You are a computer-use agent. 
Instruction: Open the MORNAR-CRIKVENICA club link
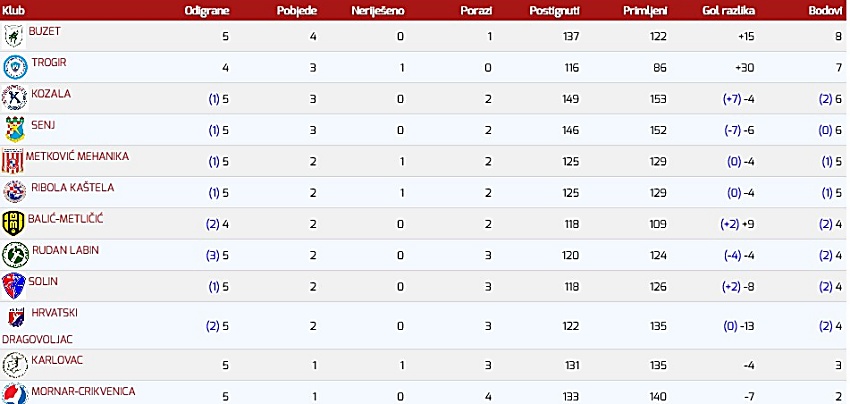83,391
